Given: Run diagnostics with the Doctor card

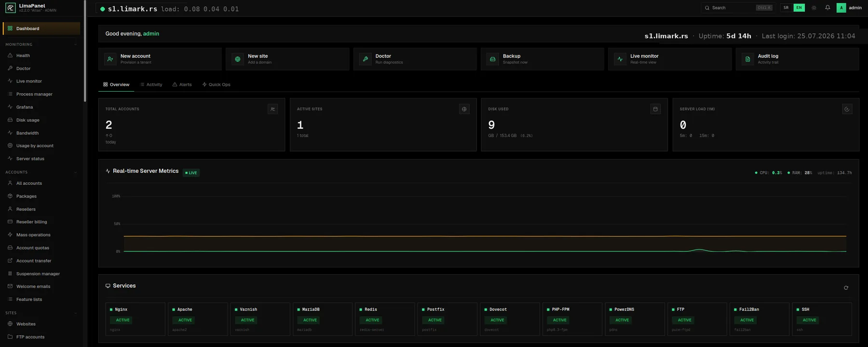Looking at the screenshot, I should (x=415, y=59).
